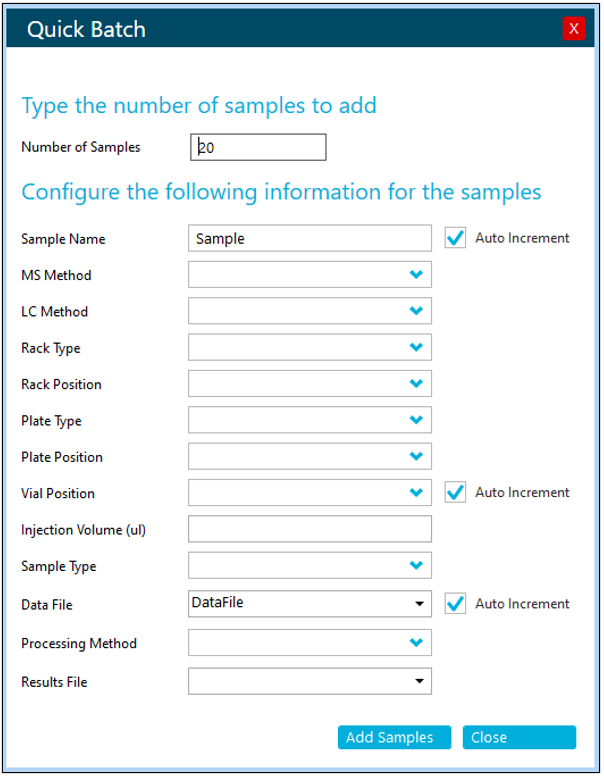Viewport: 604px width, 776px height.
Task: Open the LC Method dropdown
Action: click(x=416, y=311)
